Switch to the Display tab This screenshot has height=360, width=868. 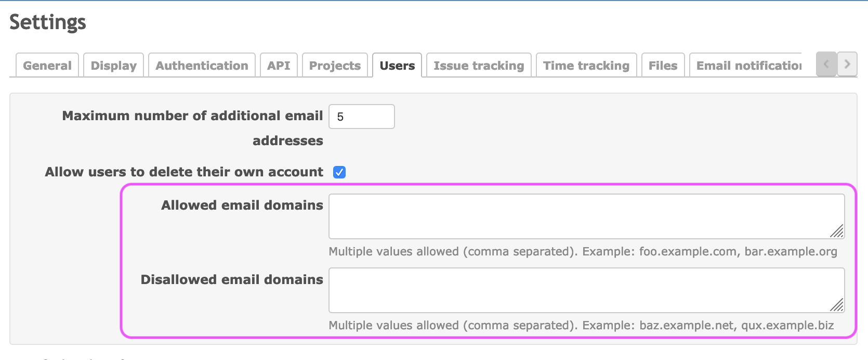113,66
